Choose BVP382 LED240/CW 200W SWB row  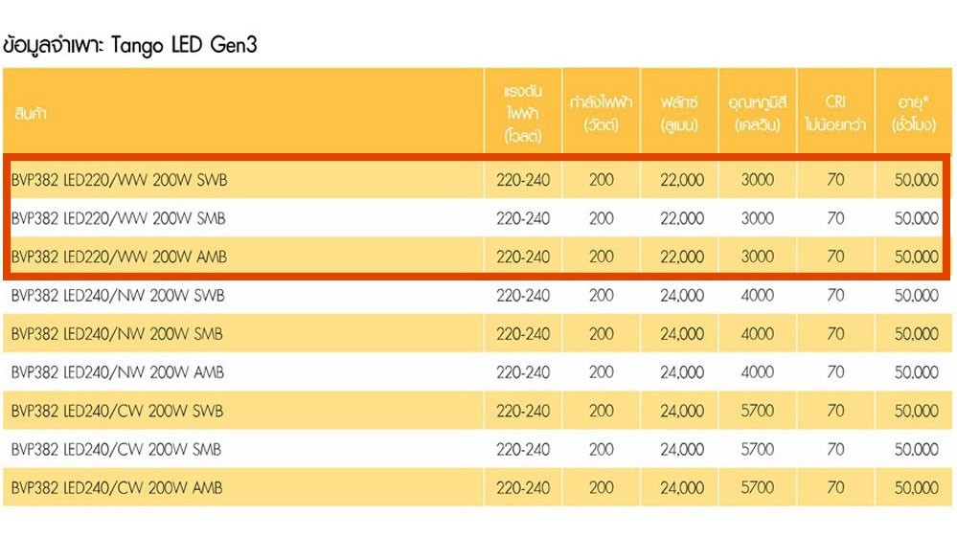(x=477, y=411)
